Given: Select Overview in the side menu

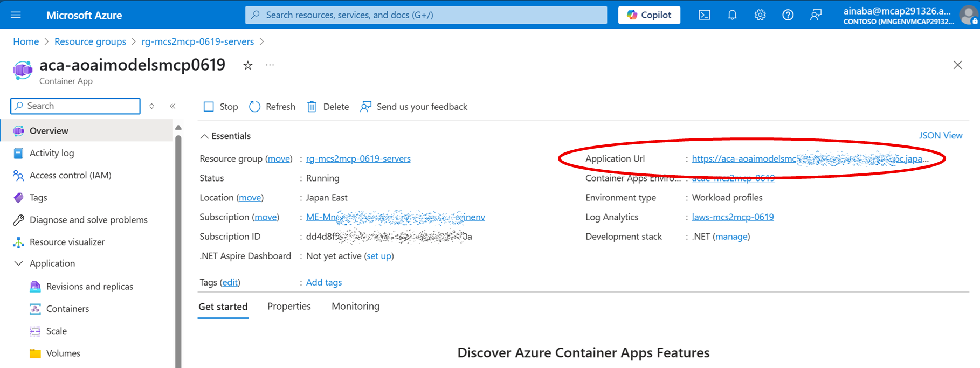Looking at the screenshot, I should (x=86, y=130).
